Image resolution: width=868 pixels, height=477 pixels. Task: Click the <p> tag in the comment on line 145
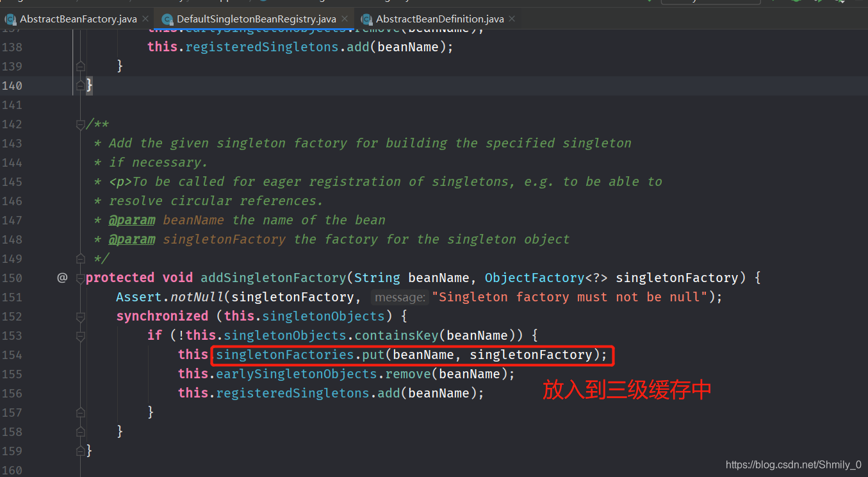coord(120,181)
